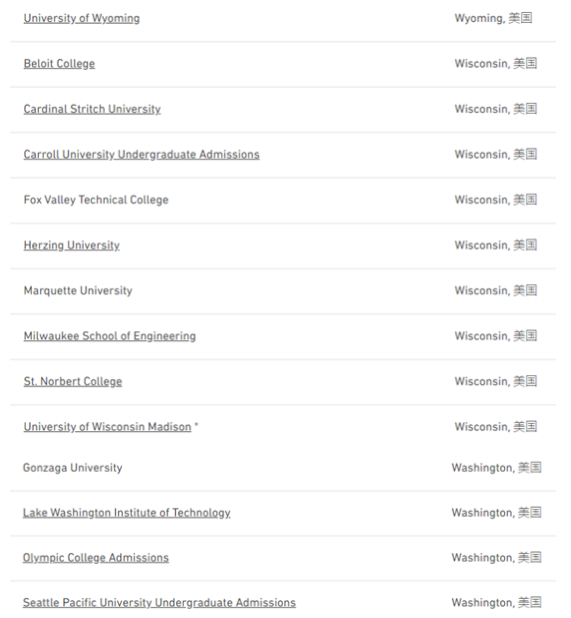Visit the St. Norbert College link
This screenshot has width=571, height=618.
click(73, 381)
